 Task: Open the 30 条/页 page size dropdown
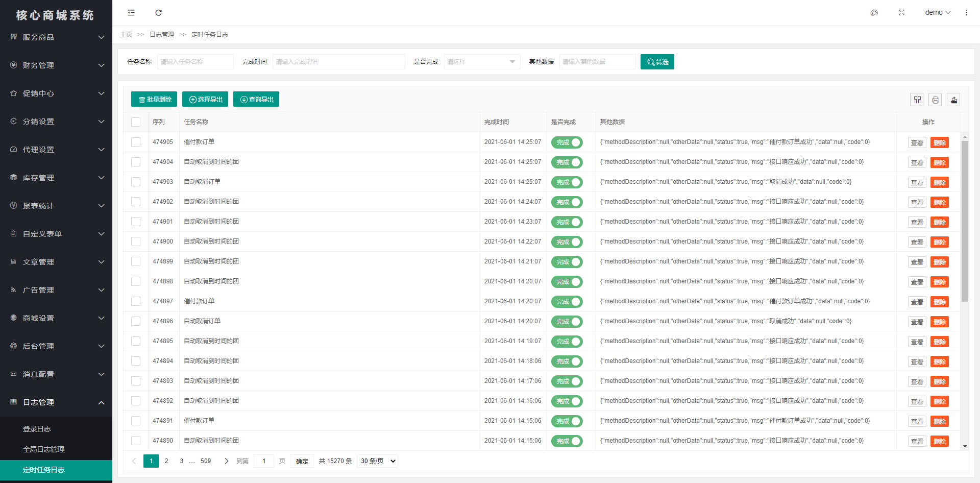point(377,461)
